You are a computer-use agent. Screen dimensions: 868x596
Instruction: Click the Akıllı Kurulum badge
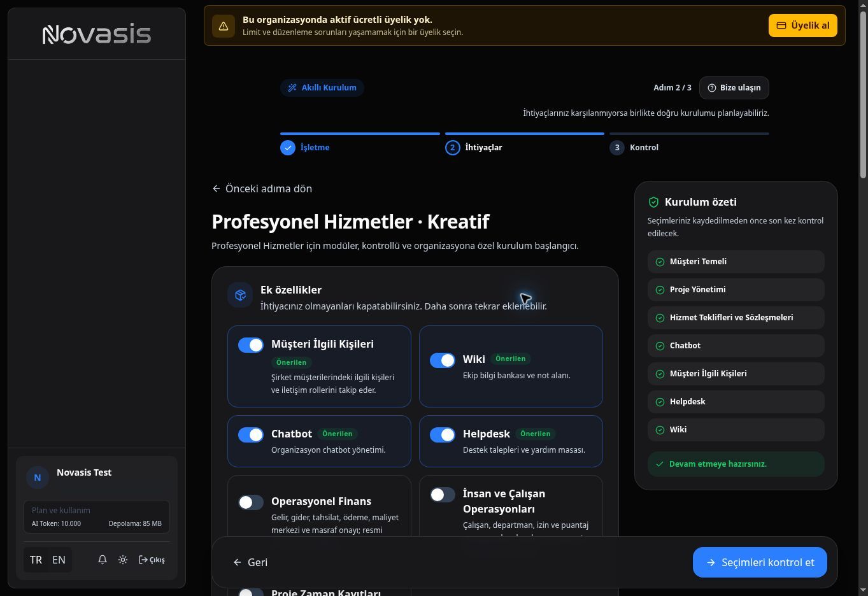(322, 88)
